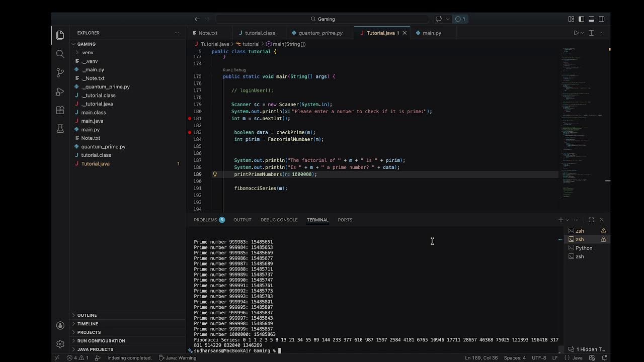Split the editor to the right

(591, 33)
